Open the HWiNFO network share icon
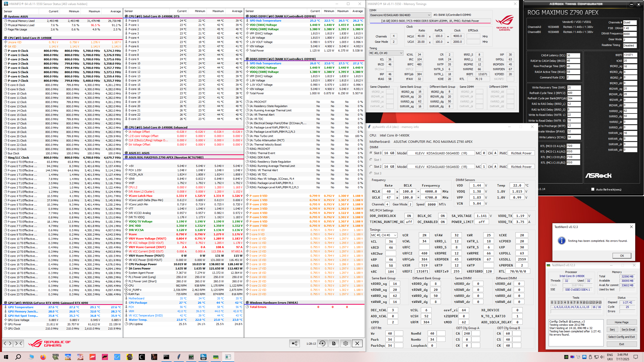Image resolution: width=644 pixels, height=362 pixels. [x=294, y=343]
